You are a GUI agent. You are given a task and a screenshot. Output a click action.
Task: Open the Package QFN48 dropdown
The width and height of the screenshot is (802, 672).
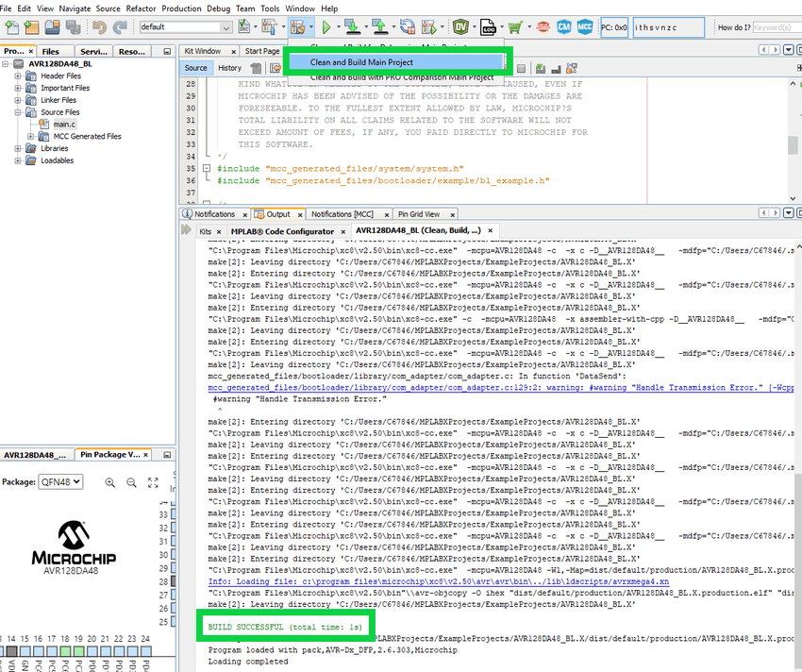coord(60,481)
